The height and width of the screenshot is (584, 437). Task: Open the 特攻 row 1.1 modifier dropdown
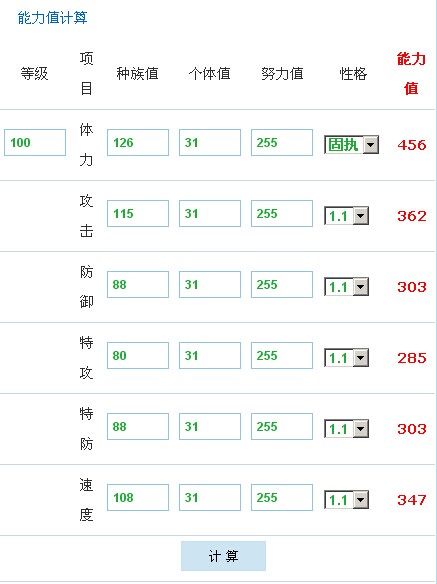(346, 358)
